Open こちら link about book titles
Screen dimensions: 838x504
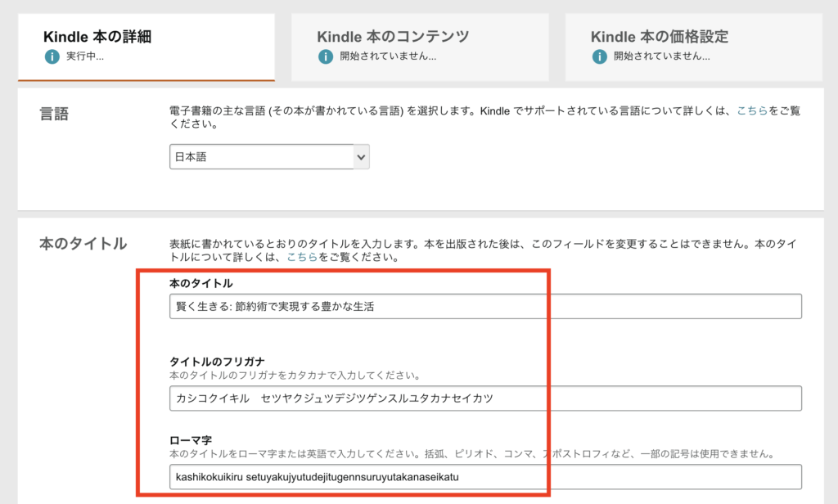pyautogui.click(x=302, y=257)
